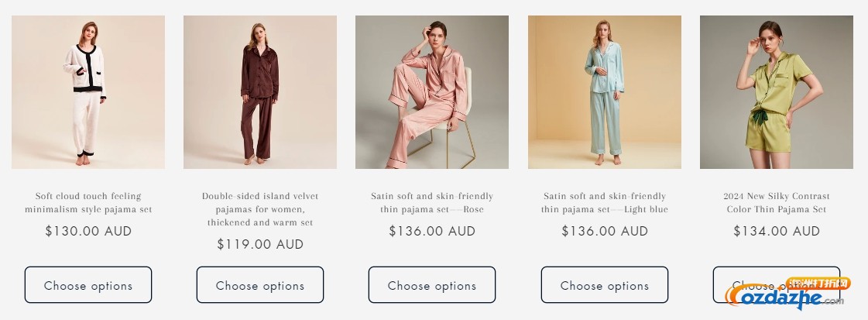Open the light blue satin pajama image
The image size is (868, 320).
point(605,92)
